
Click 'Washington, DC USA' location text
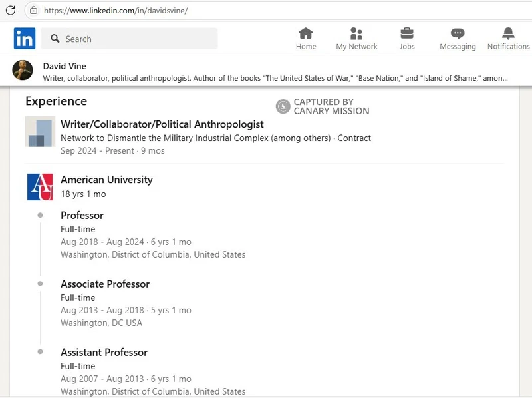point(101,323)
